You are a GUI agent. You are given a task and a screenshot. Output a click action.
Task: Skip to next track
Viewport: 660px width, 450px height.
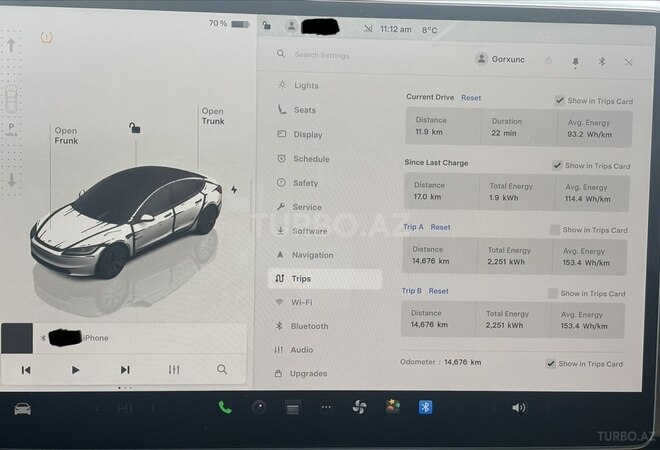pyautogui.click(x=125, y=370)
